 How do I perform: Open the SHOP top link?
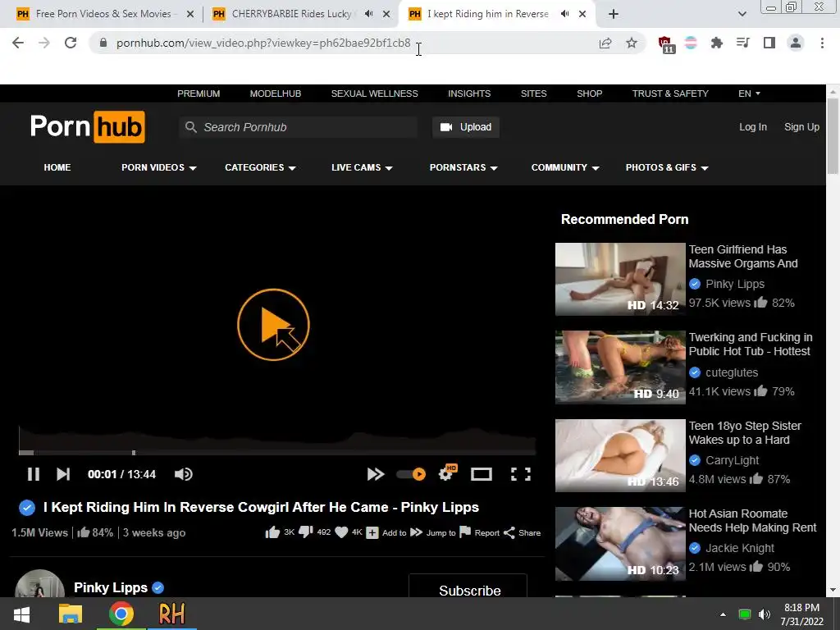click(589, 94)
